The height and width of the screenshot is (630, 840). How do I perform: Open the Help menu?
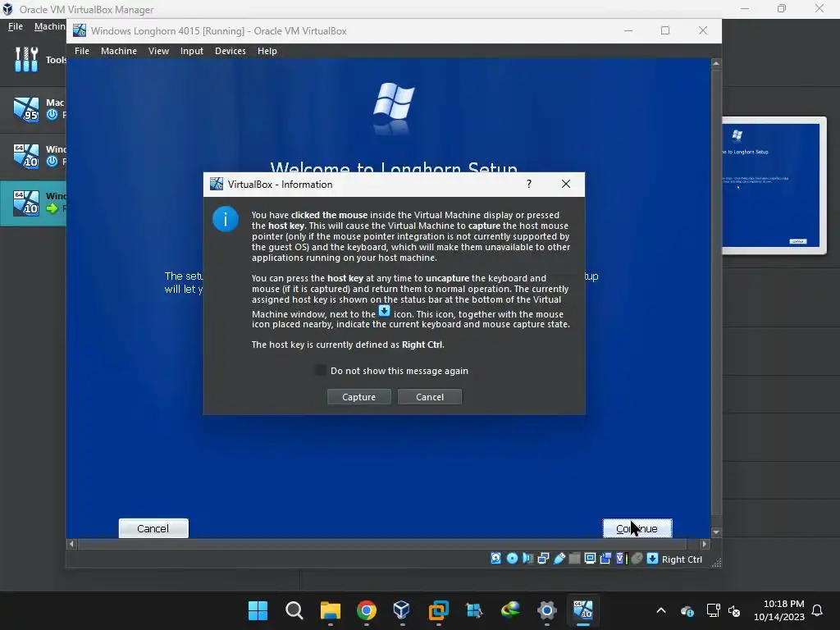tap(267, 51)
